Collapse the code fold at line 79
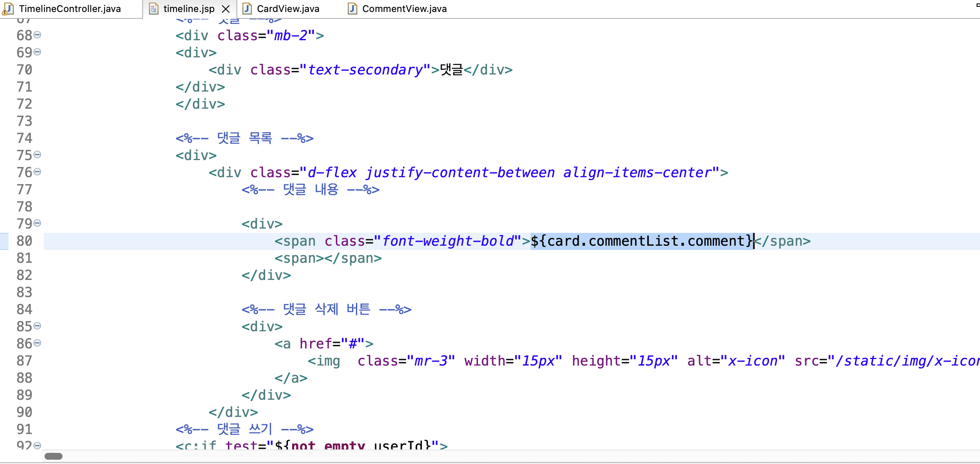This screenshot has width=980, height=464. (37, 223)
